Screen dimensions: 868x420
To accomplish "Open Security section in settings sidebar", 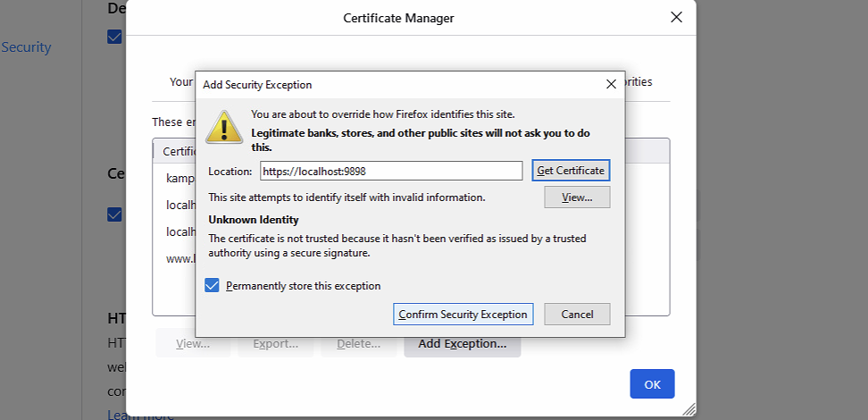I will [x=26, y=47].
